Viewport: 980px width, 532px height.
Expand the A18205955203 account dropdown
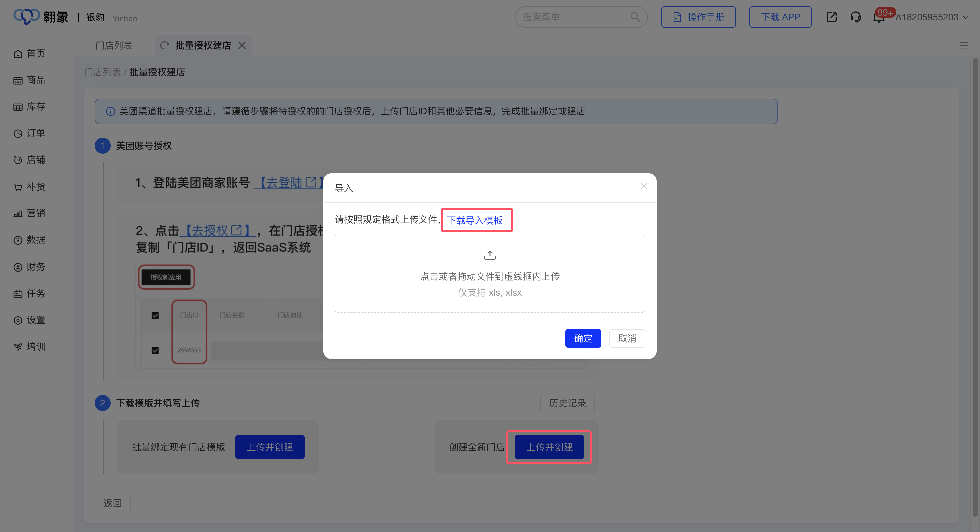pyautogui.click(x=931, y=17)
